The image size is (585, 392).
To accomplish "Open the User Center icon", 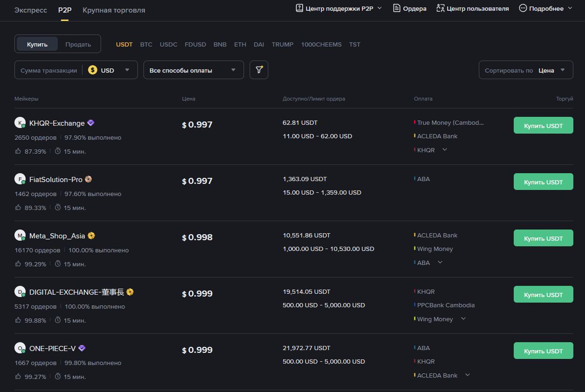I will pos(440,8).
